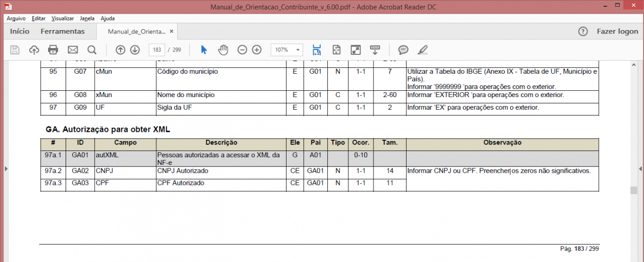Click 'Nome do município' description

click(x=186, y=95)
